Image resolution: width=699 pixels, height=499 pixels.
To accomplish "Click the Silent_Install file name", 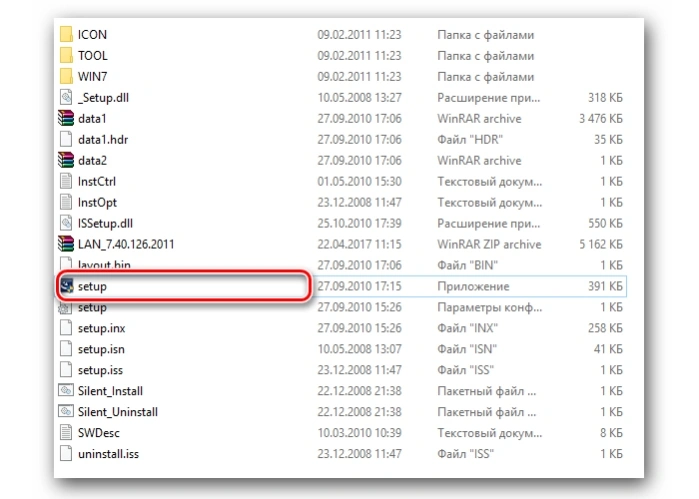I will coord(111,391).
